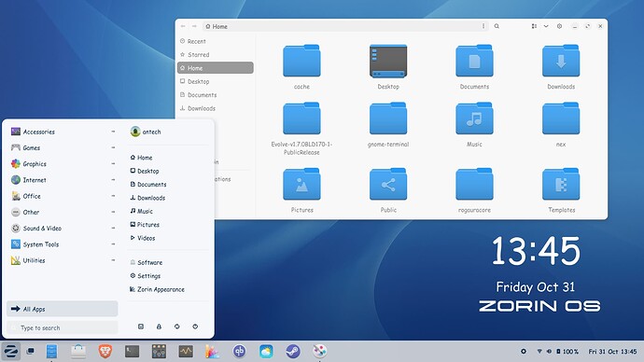This screenshot has height=362, width=644.
Task: Open the clock showing Fri 31 Oct 13:45
Action: (612, 352)
